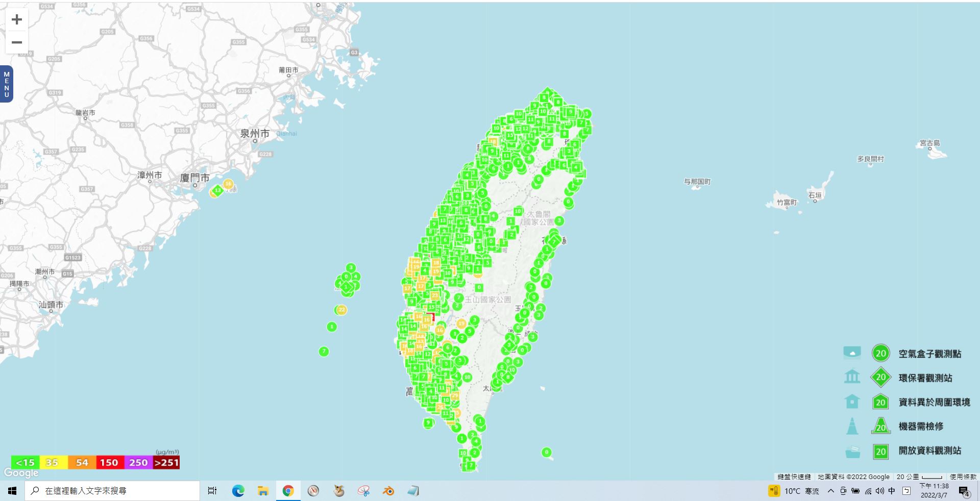Click the cone-shaped marker beside 機器需檢修

point(880,425)
